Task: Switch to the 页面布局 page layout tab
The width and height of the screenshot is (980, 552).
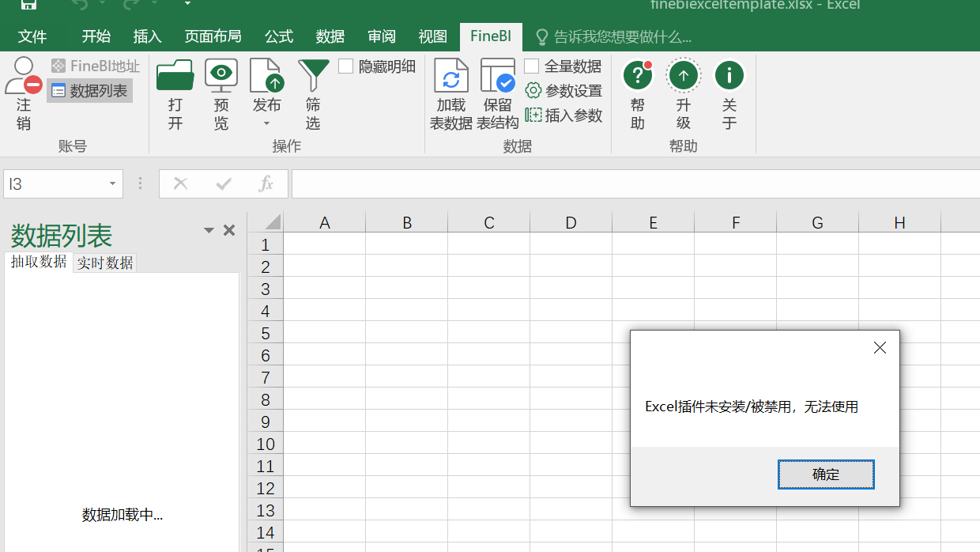Action: 213,36
